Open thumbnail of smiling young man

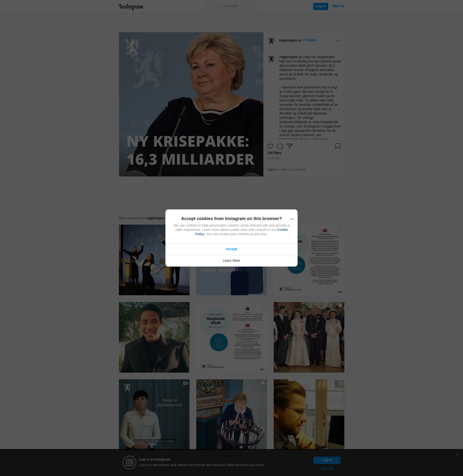(154, 337)
